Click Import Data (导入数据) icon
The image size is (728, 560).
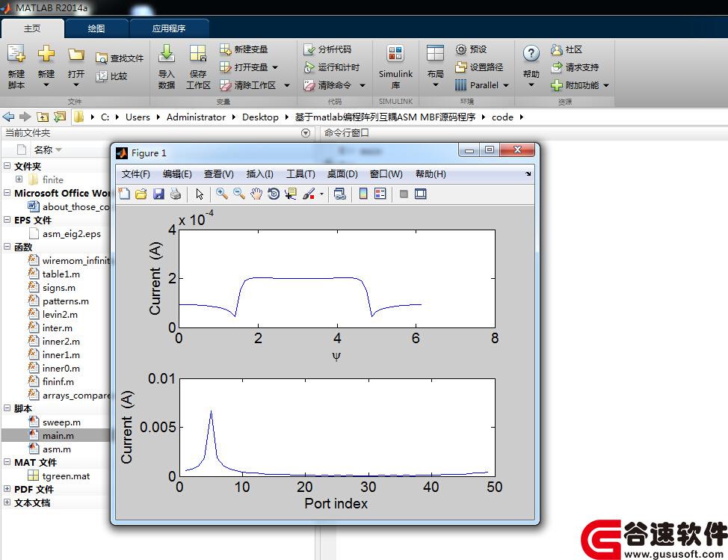166,54
